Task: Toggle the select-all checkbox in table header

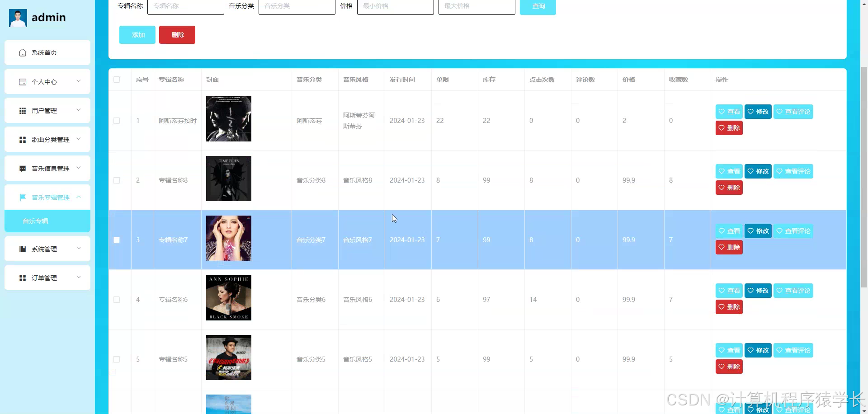Action: pyautogui.click(x=117, y=80)
